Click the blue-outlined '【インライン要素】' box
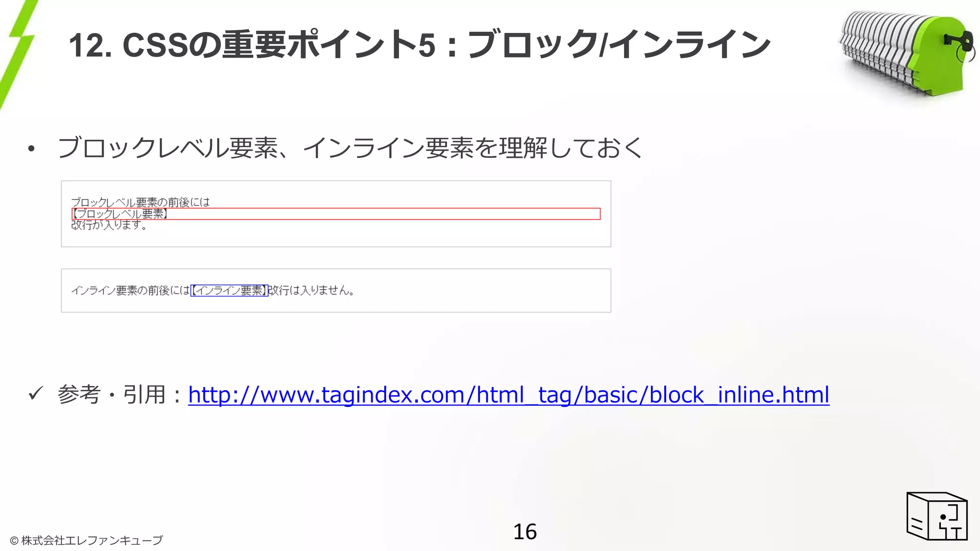This screenshot has width=980, height=551. pyautogui.click(x=230, y=290)
